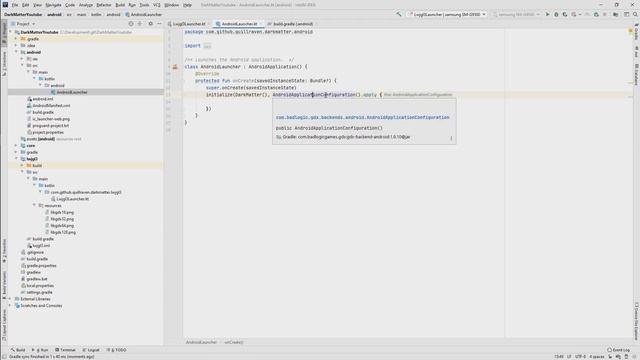Open the device dropdown samsung SM-G930
This screenshot has width=640, height=360.
[x=516, y=14]
